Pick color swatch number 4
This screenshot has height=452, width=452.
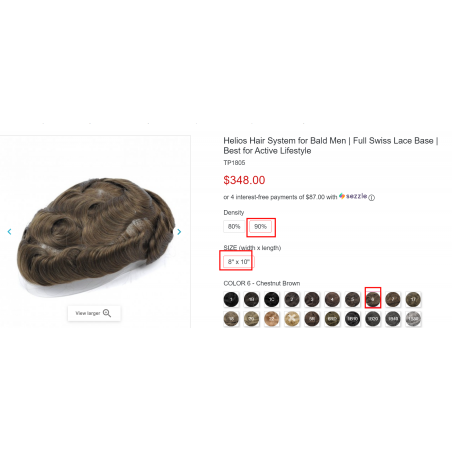(x=332, y=299)
